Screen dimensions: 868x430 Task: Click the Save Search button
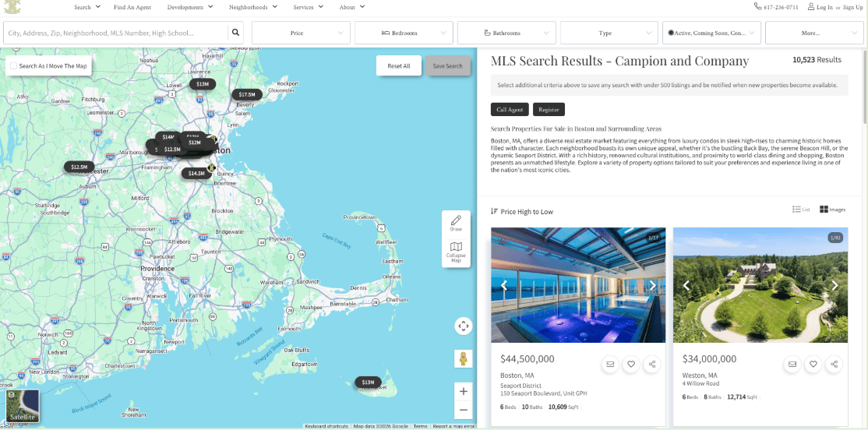point(447,66)
